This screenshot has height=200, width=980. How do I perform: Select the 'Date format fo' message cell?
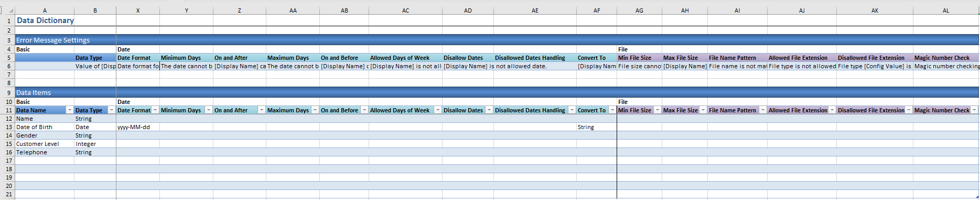(138, 66)
